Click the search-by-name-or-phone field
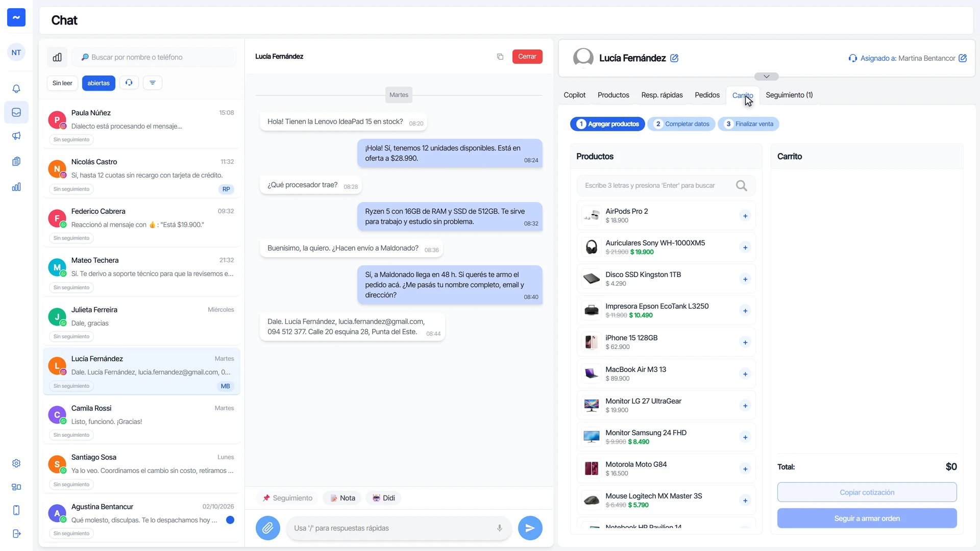Screen dimensions: 980x551 pyautogui.click(x=154, y=57)
